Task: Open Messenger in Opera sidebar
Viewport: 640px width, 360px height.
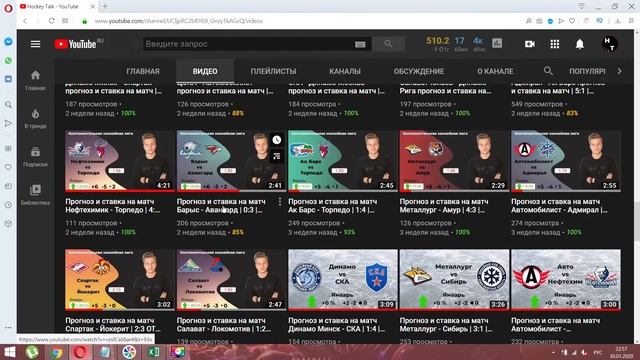Action: coord(8,42)
